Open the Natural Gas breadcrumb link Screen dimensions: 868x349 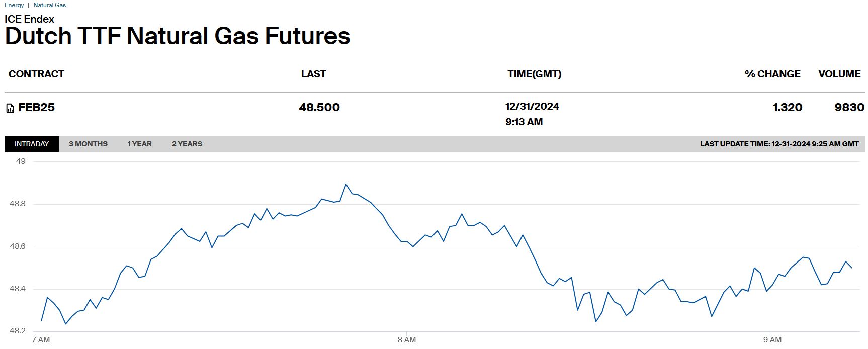click(49, 5)
